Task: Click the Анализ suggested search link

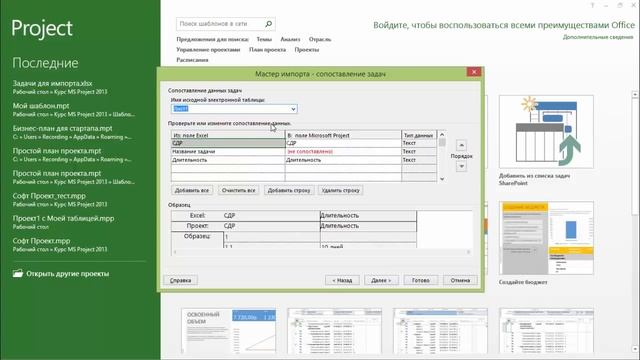Action: pos(290,39)
